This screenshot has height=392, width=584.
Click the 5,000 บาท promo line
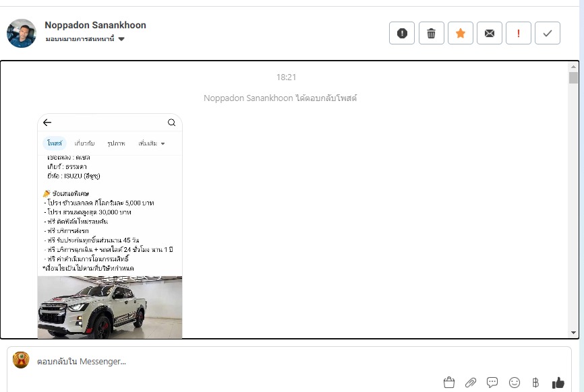(x=98, y=203)
